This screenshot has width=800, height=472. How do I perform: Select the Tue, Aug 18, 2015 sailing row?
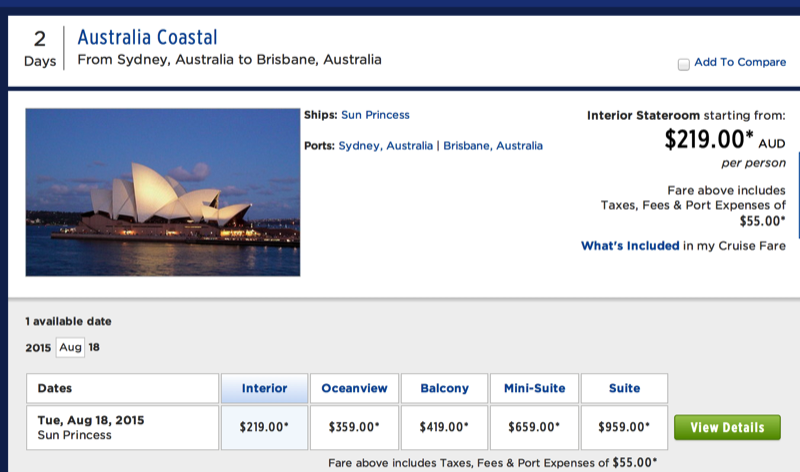click(122, 427)
